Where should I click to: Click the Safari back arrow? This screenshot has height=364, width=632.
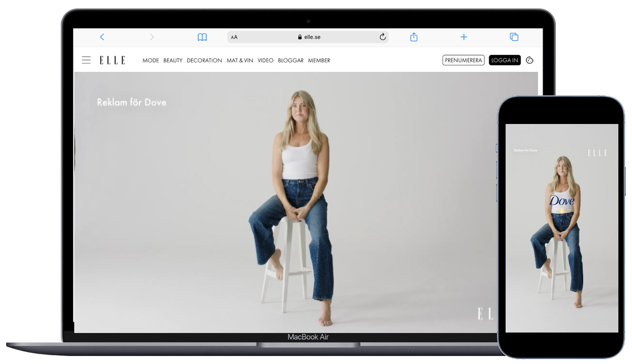coord(102,37)
